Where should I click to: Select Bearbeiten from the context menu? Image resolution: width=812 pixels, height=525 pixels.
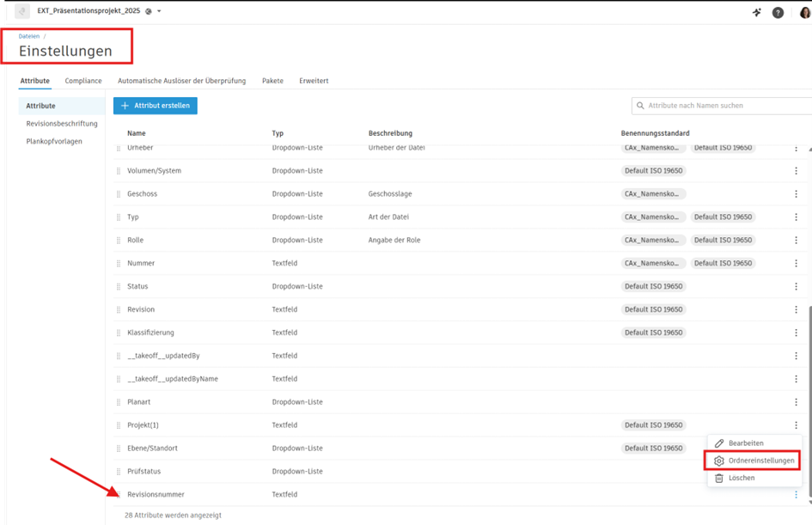pos(745,443)
